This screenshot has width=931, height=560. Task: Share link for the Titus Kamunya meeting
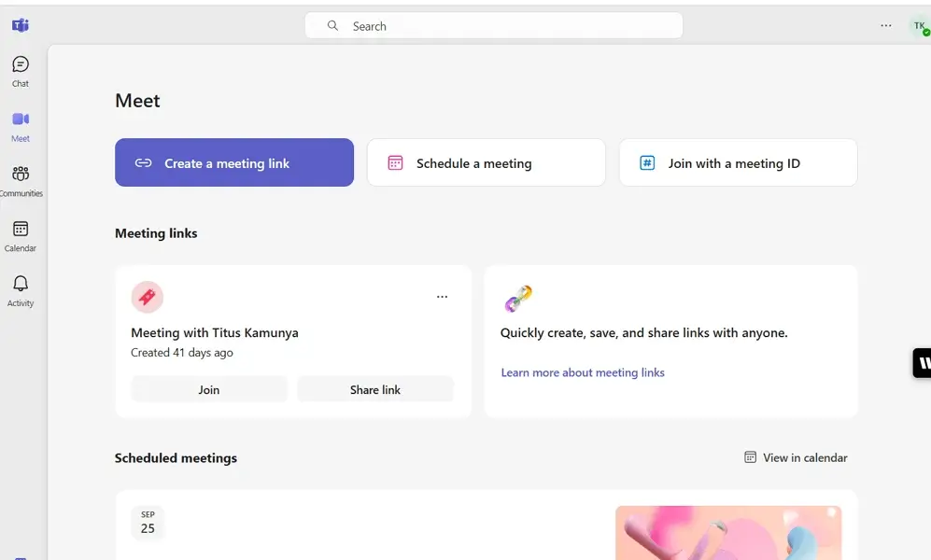click(374, 389)
